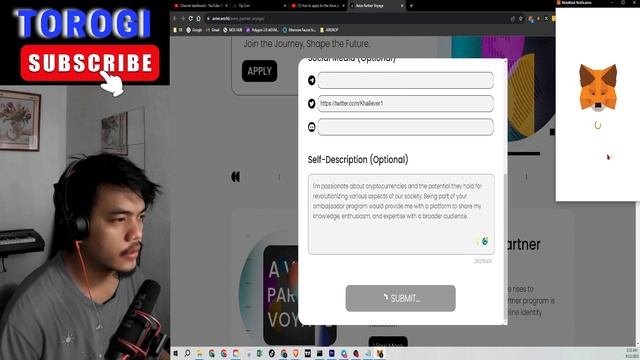Image resolution: width=640 pixels, height=360 pixels.
Task: Click the browser Home button
Action: [198, 18]
